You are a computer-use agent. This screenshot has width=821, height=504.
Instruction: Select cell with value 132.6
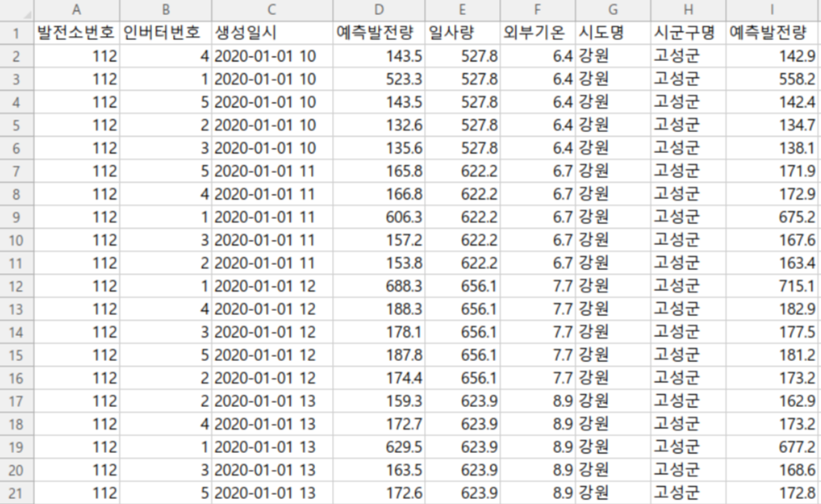pyautogui.click(x=379, y=125)
